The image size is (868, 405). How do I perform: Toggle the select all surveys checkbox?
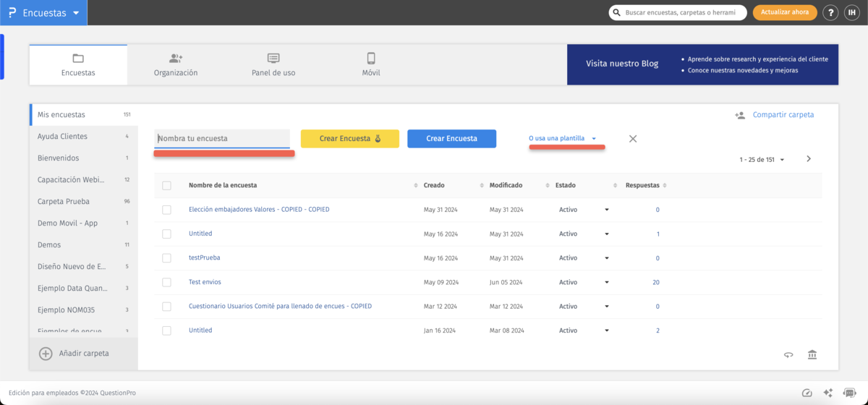[x=167, y=186]
